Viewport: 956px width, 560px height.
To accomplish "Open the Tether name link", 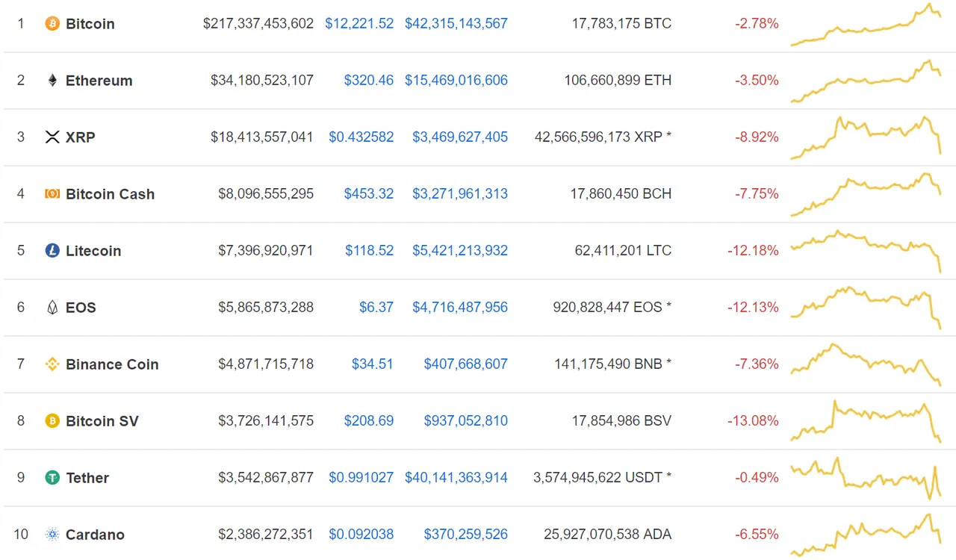I will (87, 478).
